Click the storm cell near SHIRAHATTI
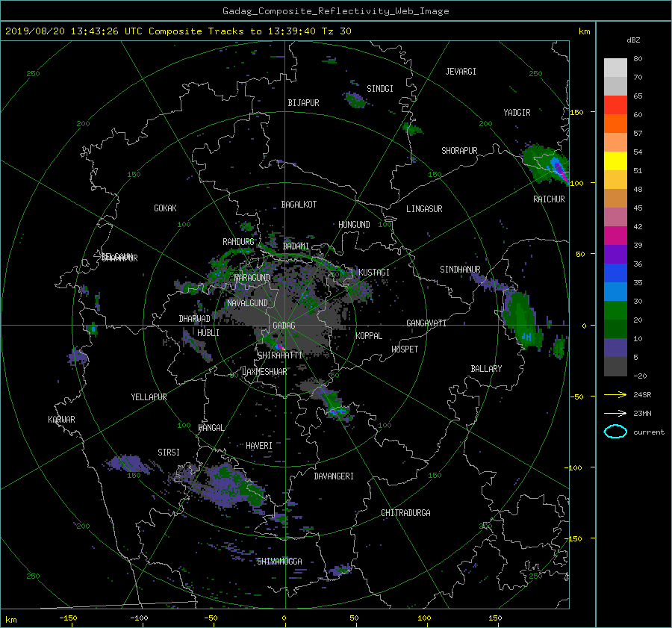Screen dimensions: 672x628 pyautogui.click(x=279, y=346)
